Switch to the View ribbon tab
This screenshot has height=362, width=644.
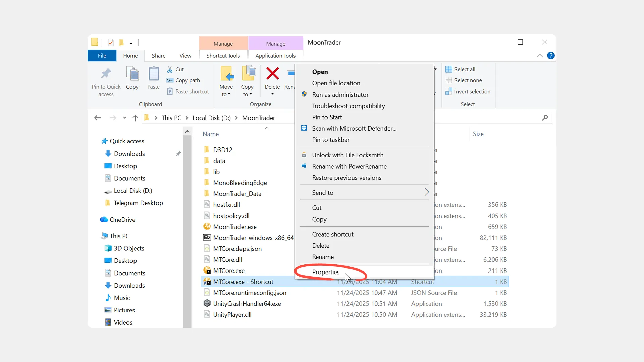(185, 56)
